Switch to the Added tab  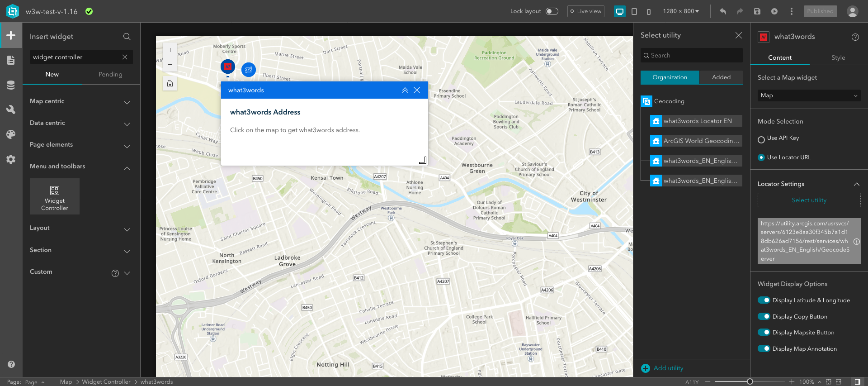721,77
